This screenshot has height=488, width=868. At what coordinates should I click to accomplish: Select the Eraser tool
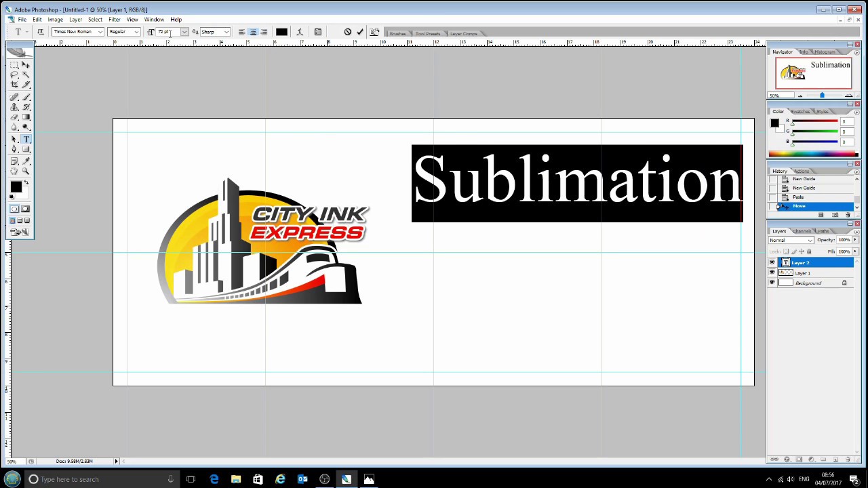14,117
